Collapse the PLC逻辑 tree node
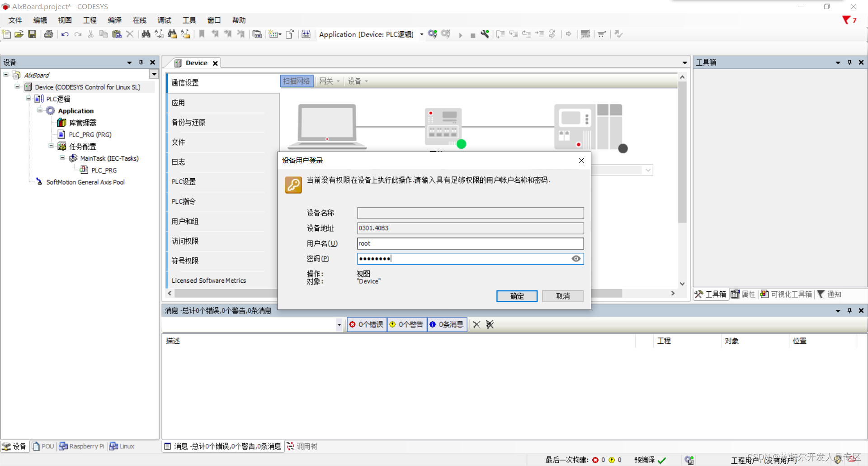868x466 pixels. coord(28,98)
